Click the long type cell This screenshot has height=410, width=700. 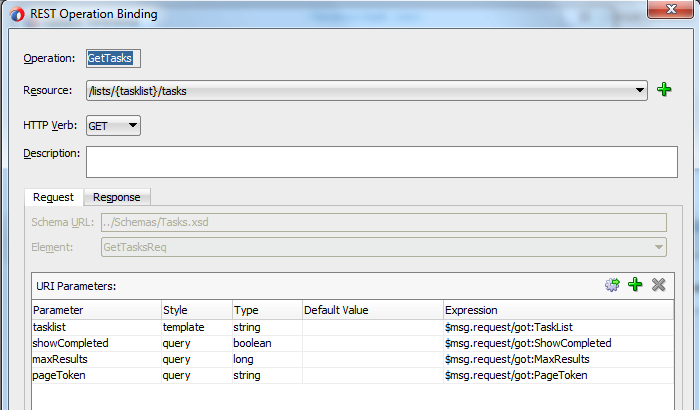267,359
